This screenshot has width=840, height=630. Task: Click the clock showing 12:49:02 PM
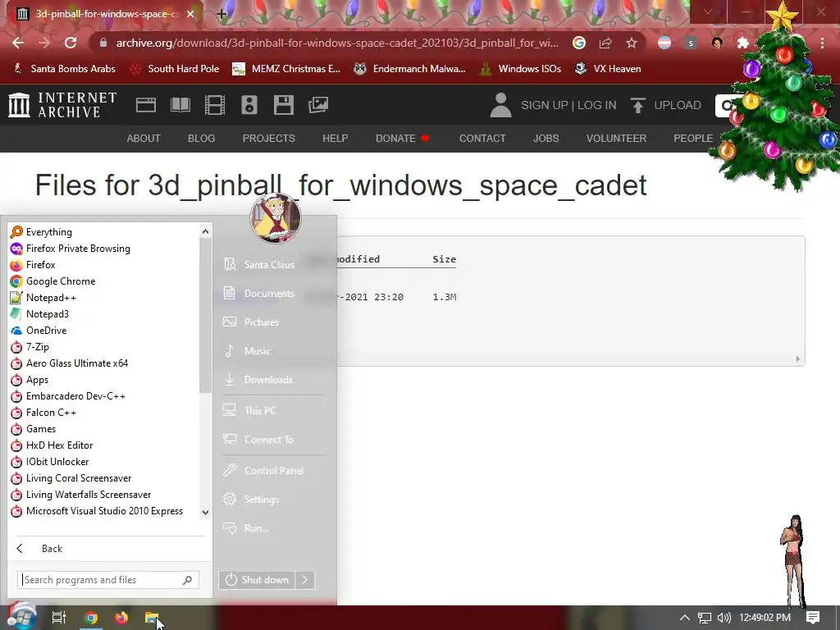point(765,618)
